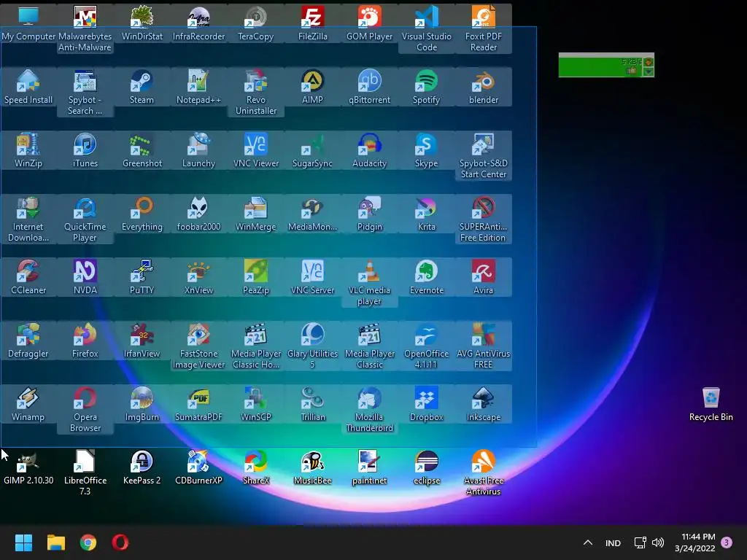Viewport: 747px width, 560px height.
Task: Select the XnView shortcut
Action: point(198,277)
